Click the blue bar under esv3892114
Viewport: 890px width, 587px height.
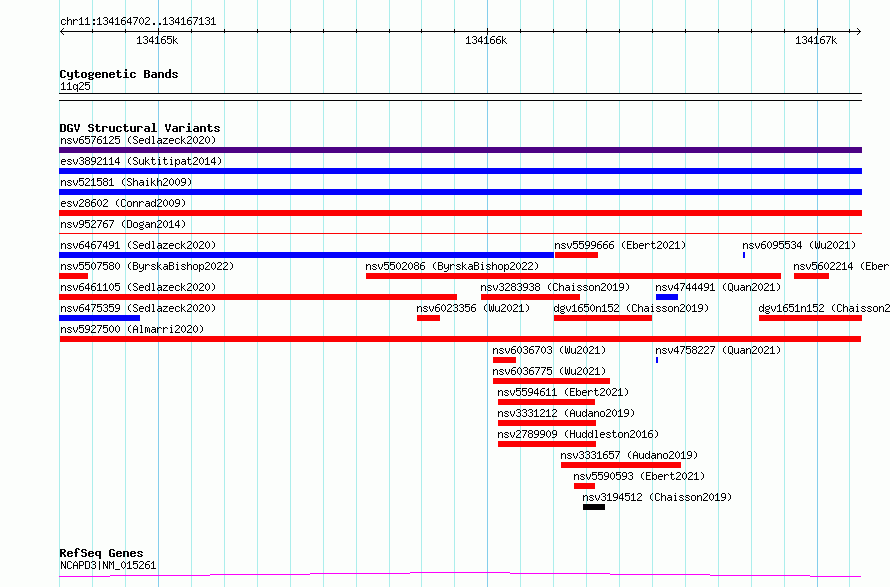(x=460, y=171)
